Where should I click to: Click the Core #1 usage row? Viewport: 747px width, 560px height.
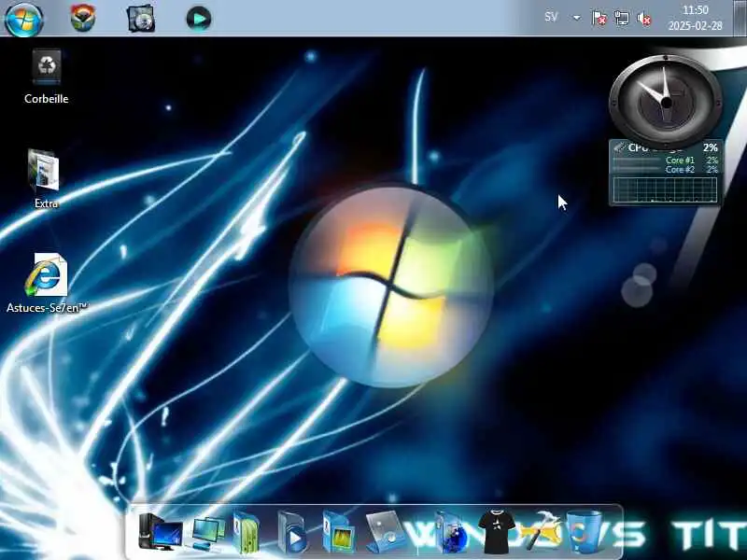pyautogui.click(x=665, y=160)
